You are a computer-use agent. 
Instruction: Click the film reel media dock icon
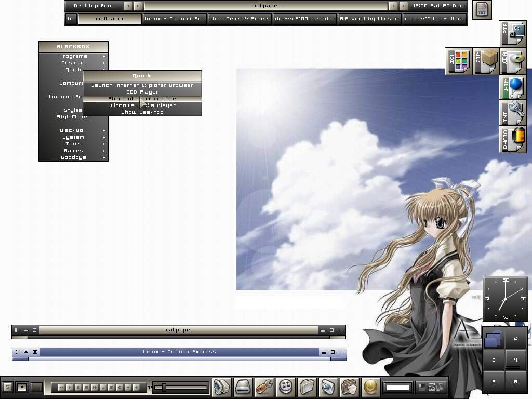(x=286, y=387)
